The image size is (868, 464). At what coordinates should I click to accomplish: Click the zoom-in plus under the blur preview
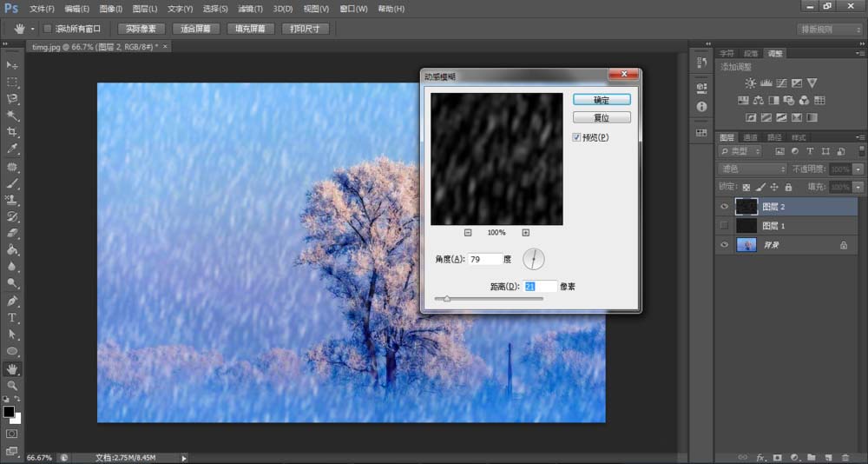[x=525, y=233]
